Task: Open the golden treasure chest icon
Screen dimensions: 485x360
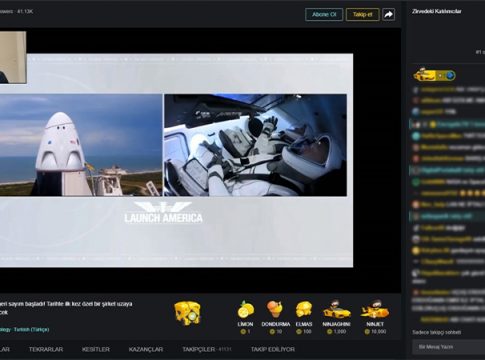Action: 187,313
